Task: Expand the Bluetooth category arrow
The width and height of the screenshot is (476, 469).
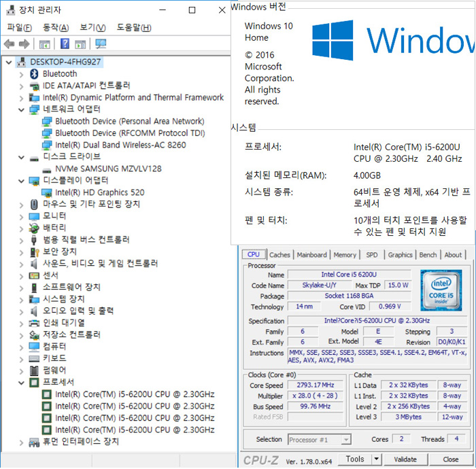Action: coord(21,75)
